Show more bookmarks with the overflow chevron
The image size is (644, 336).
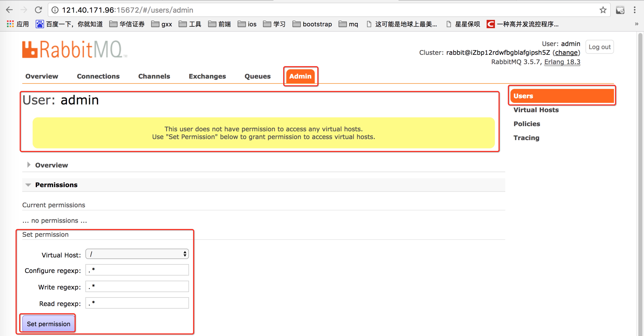(x=636, y=24)
